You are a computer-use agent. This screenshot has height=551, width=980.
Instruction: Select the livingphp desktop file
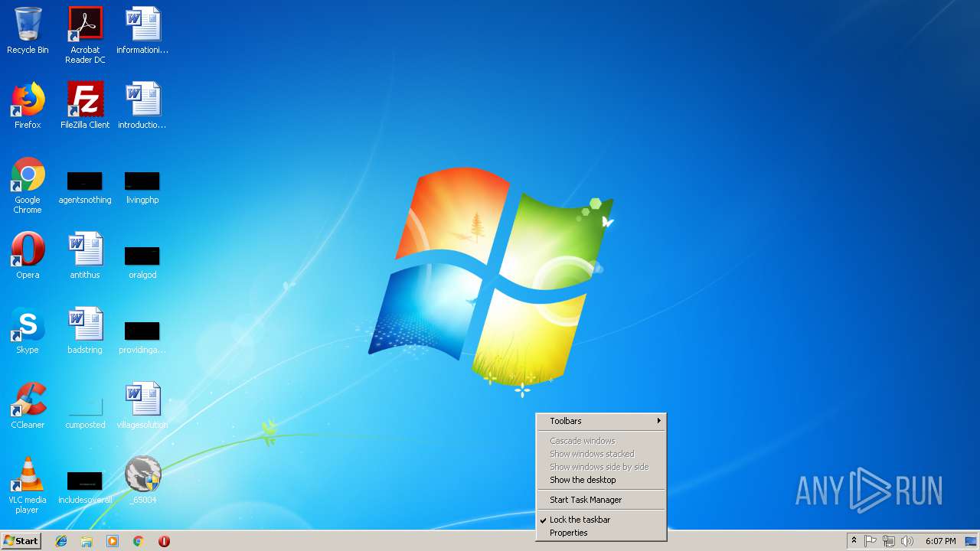(142, 188)
